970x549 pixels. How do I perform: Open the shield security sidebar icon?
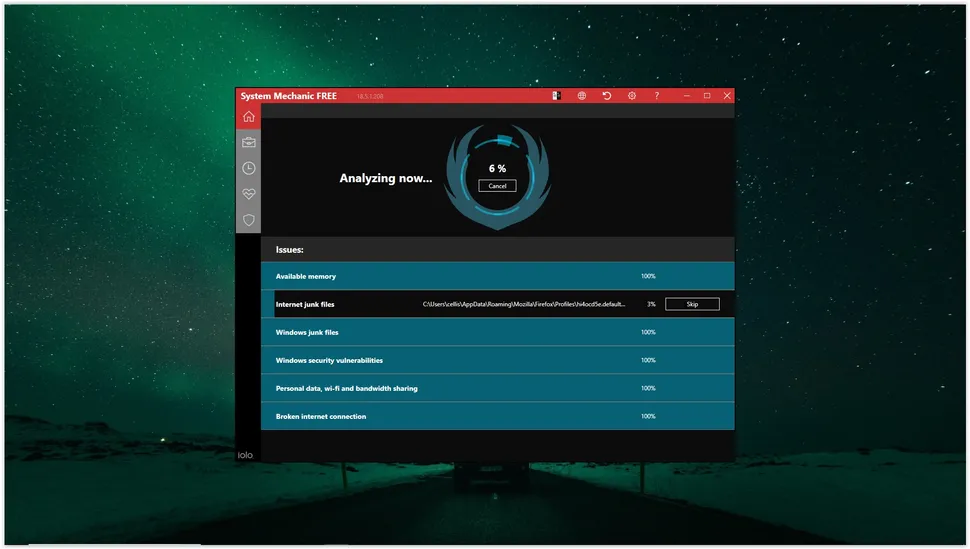coord(248,220)
